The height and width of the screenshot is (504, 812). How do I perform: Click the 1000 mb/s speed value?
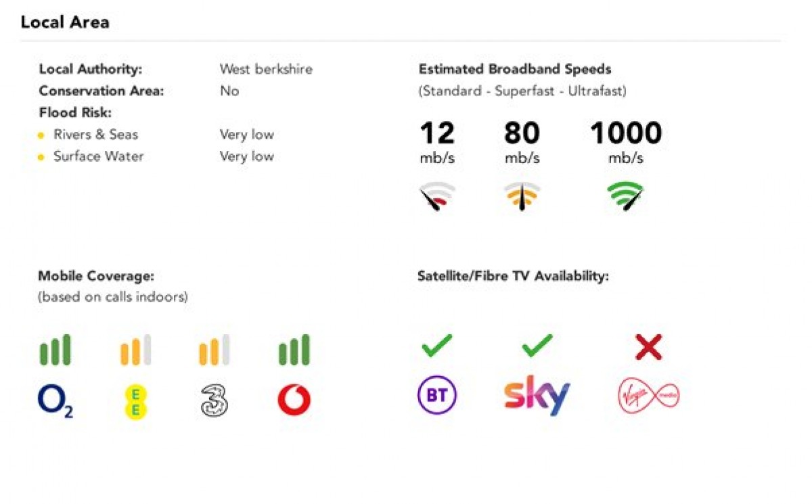pos(626,143)
